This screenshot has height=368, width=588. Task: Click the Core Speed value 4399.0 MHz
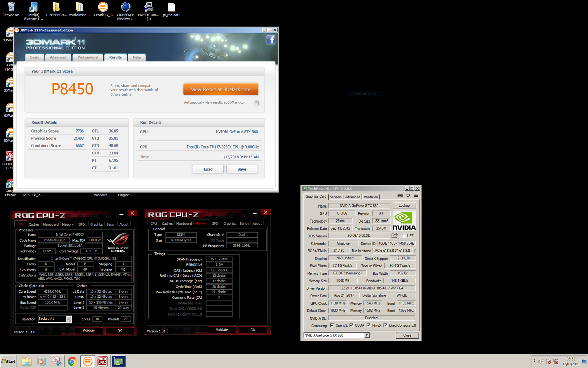[53, 292]
